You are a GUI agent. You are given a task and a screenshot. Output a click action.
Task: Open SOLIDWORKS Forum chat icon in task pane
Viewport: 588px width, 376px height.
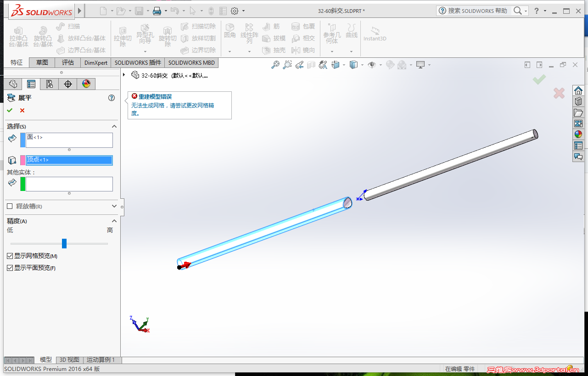[578, 157]
